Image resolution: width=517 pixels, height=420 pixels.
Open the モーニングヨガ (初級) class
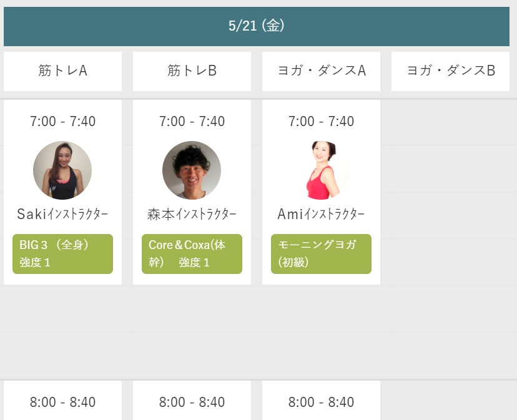(x=321, y=254)
